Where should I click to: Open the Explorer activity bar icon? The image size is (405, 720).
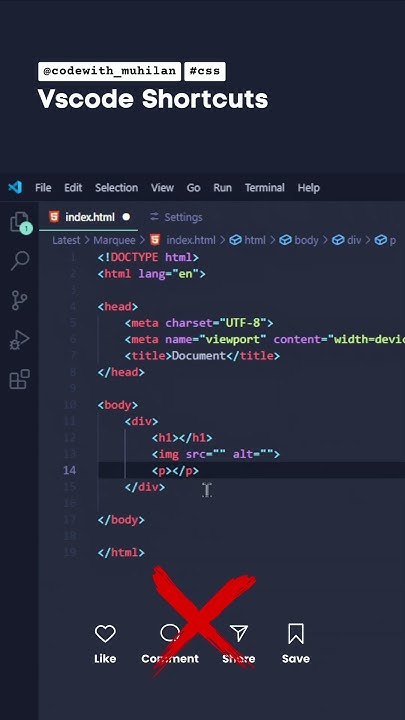[x=19, y=222]
